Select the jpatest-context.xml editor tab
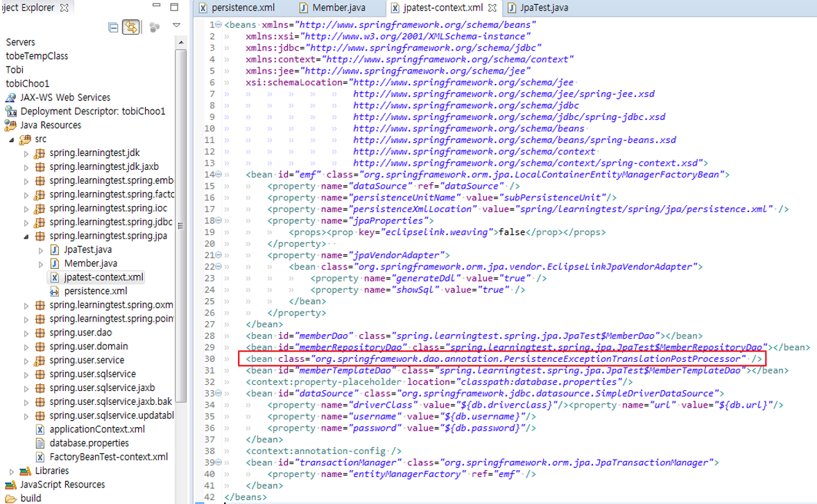 pyautogui.click(x=443, y=8)
